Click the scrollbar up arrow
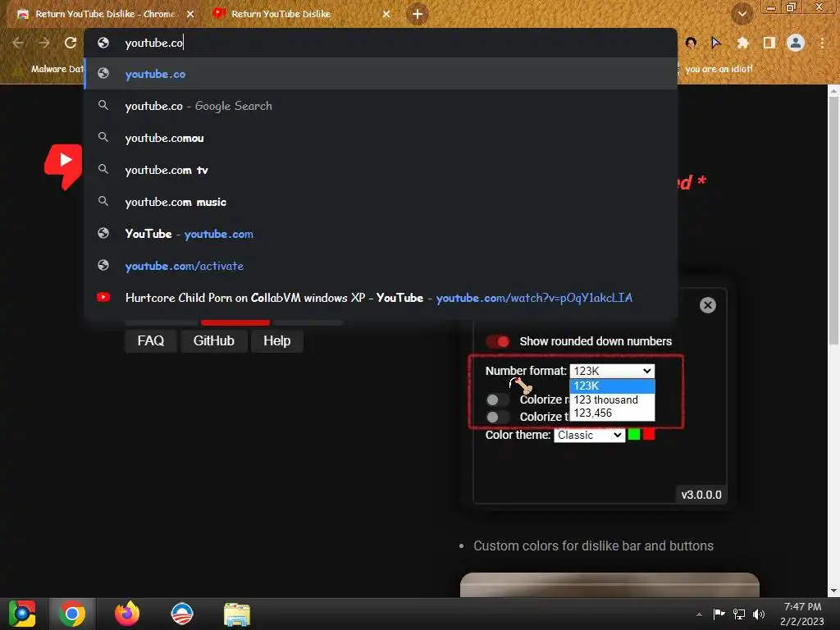Screen dimensions: 840x630 [x=833, y=90]
